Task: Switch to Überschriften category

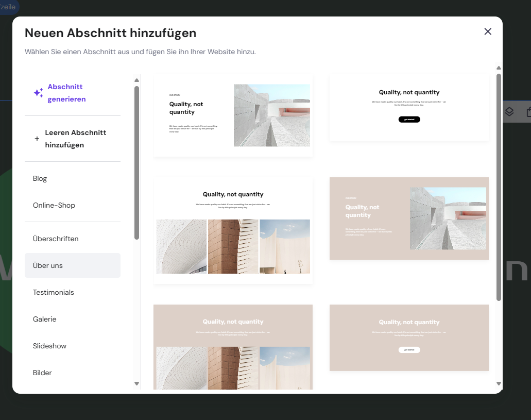Action: (x=73, y=239)
